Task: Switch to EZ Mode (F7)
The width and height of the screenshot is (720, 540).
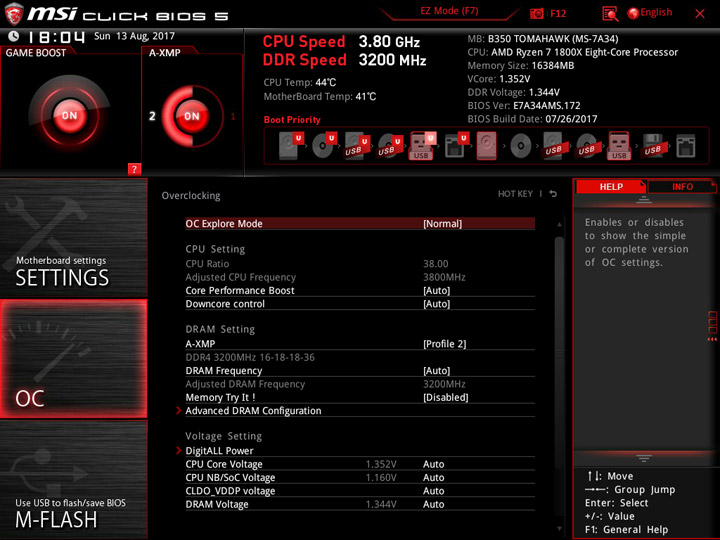Action: 449,11
